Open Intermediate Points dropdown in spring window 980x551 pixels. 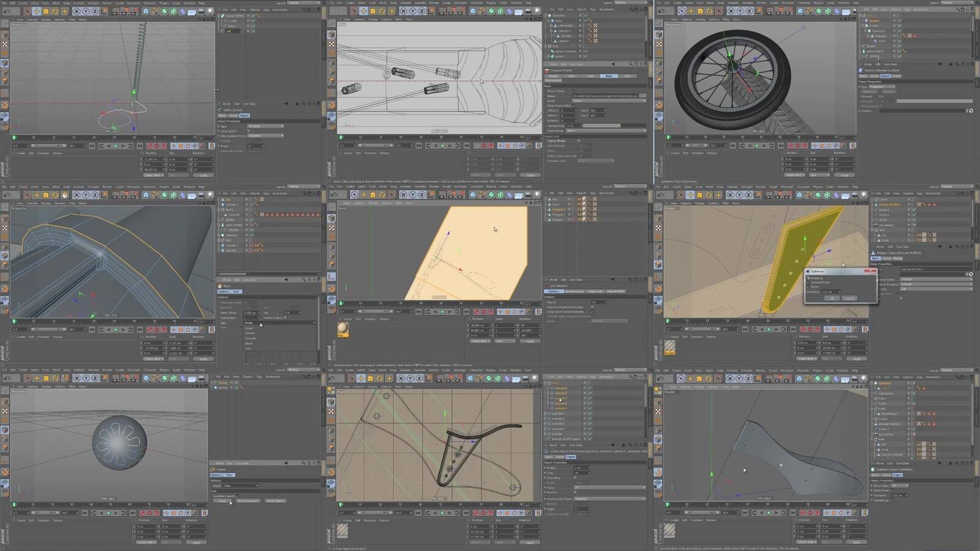tap(265, 135)
